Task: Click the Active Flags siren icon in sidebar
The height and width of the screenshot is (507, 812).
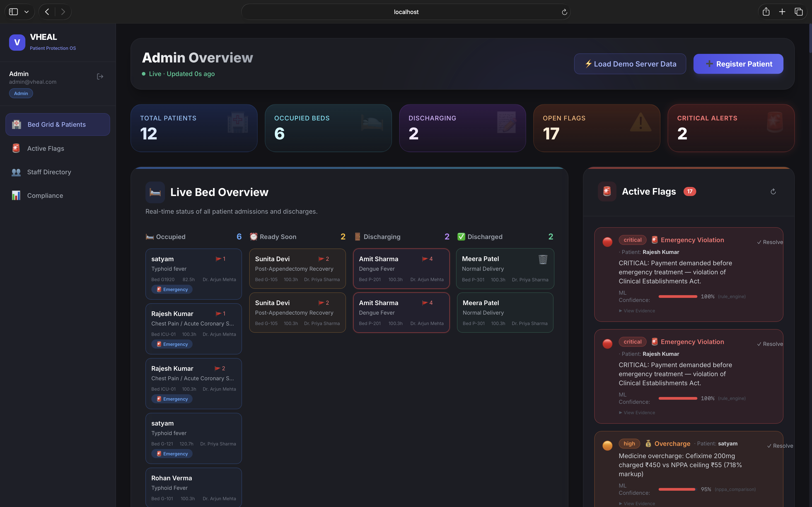Action: pos(16,148)
